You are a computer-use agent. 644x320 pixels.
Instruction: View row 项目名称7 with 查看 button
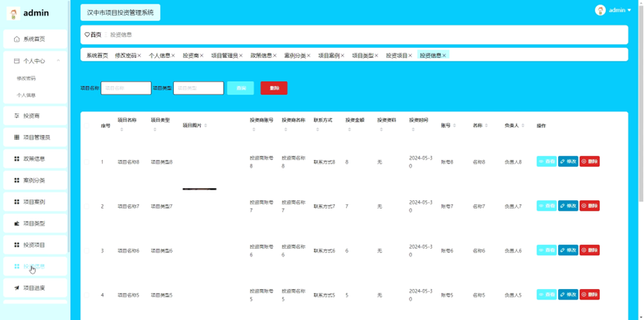[x=547, y=206]
